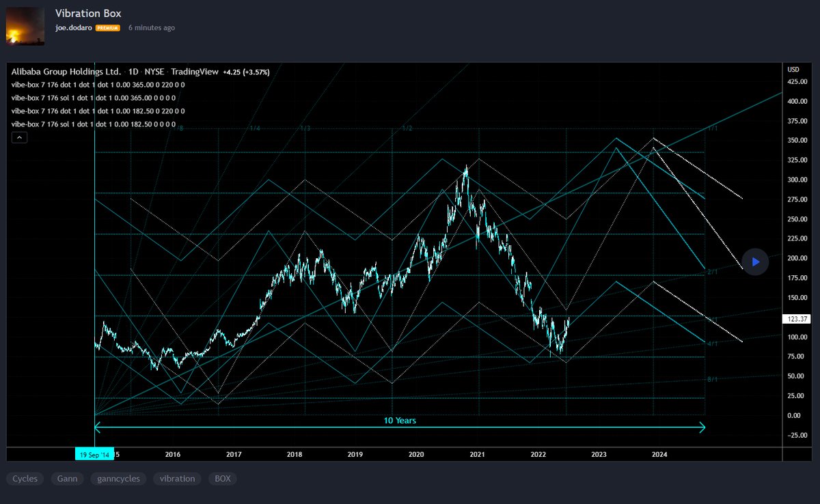Click the 2020 label on time axis
Image resolution: width=820 pixels, height=504 pixels.
click(x=415, y=454)
